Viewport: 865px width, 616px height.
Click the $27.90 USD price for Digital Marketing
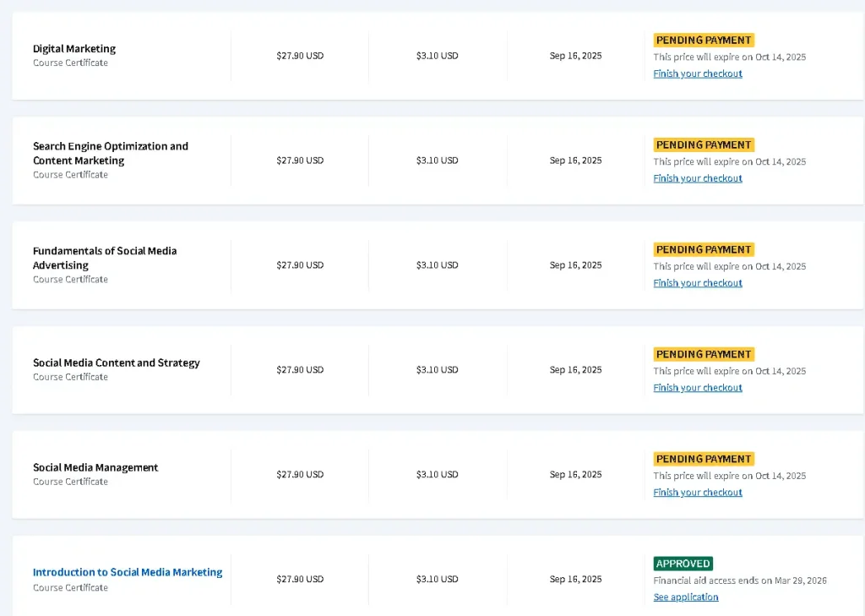[x=300, y=56]
